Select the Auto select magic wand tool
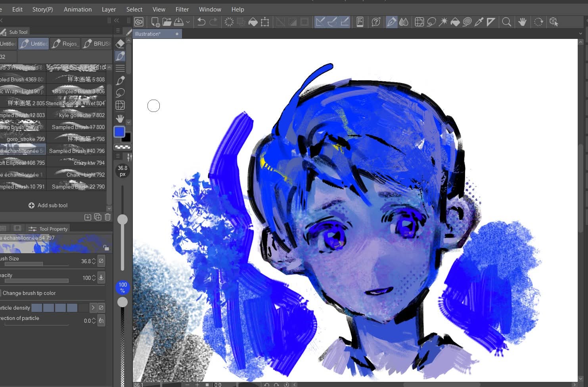This screenshot has width=588, height=387. (443, 22)
